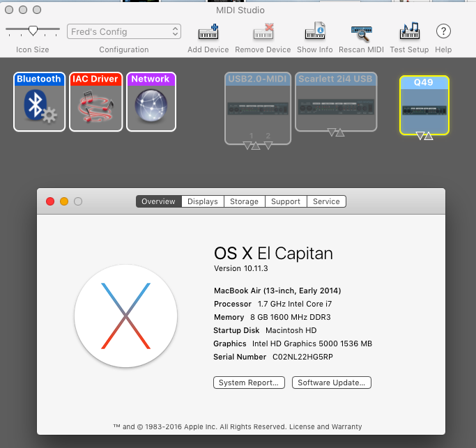
Task: Click the Software Update button
Action: point(332,383)
